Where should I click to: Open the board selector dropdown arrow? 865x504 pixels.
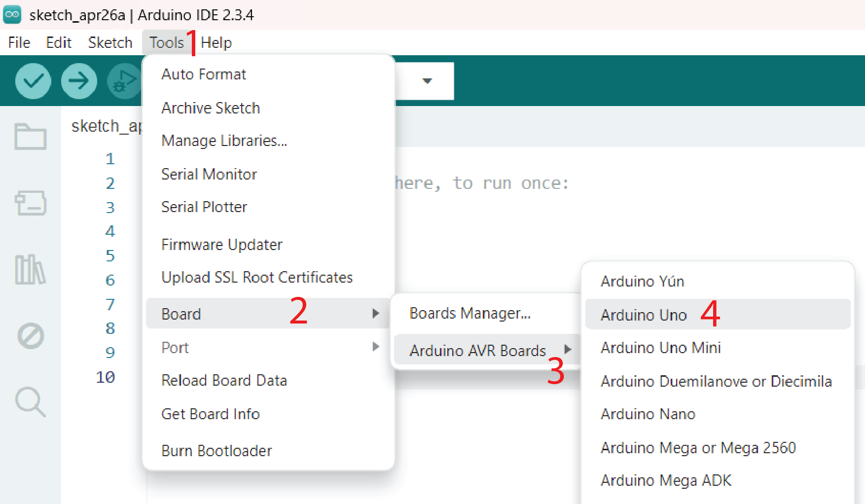click(x=427, y=81)
